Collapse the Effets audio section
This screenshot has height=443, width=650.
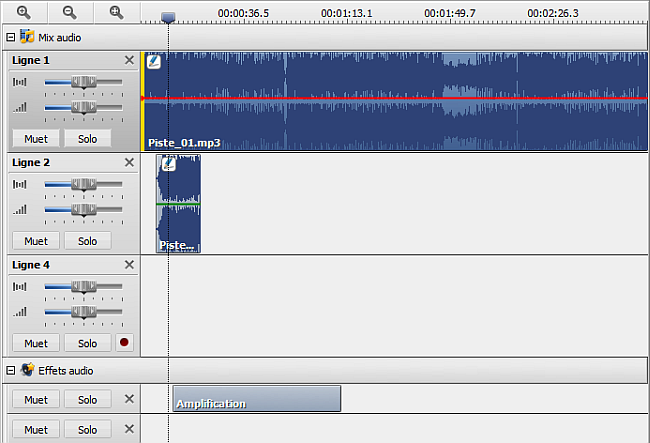click(x=11, y=370)
